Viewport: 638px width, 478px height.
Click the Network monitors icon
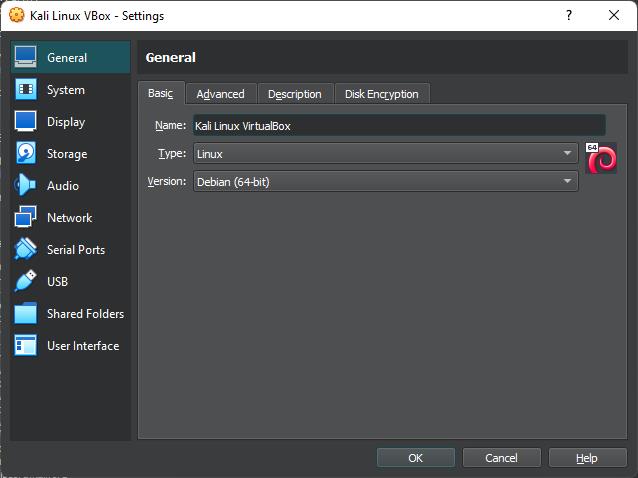(26, 217)
